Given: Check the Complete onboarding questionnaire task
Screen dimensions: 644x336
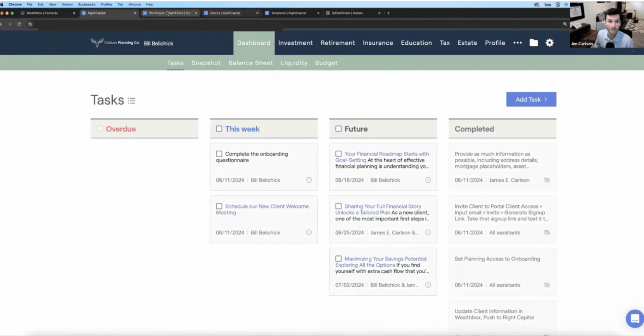Looking at the screenshot, I should [219, 154].
